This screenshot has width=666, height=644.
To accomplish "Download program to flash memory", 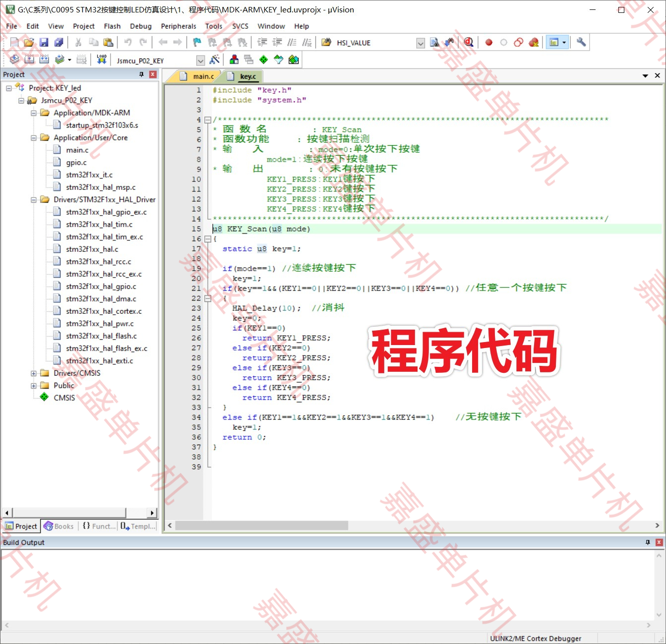I will coord(102,59).
